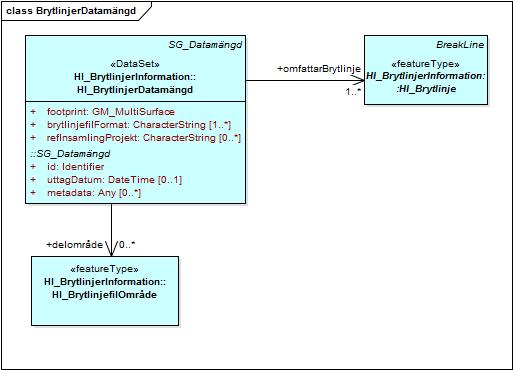Click the 1..* multiplicity near HI_Brytlinje
This screenshot has width=513, height=370.
353,91
